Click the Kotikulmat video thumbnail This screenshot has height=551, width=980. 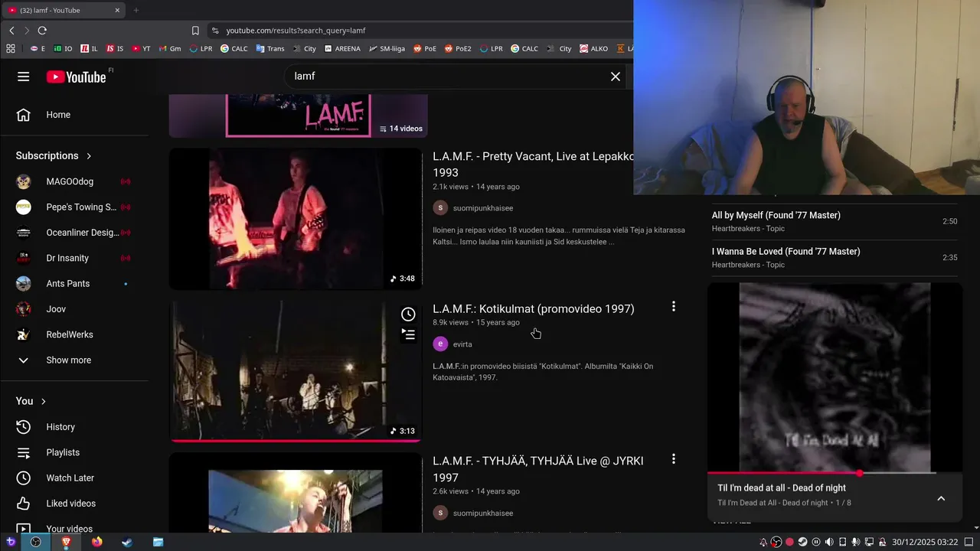[x=296, y=371]
